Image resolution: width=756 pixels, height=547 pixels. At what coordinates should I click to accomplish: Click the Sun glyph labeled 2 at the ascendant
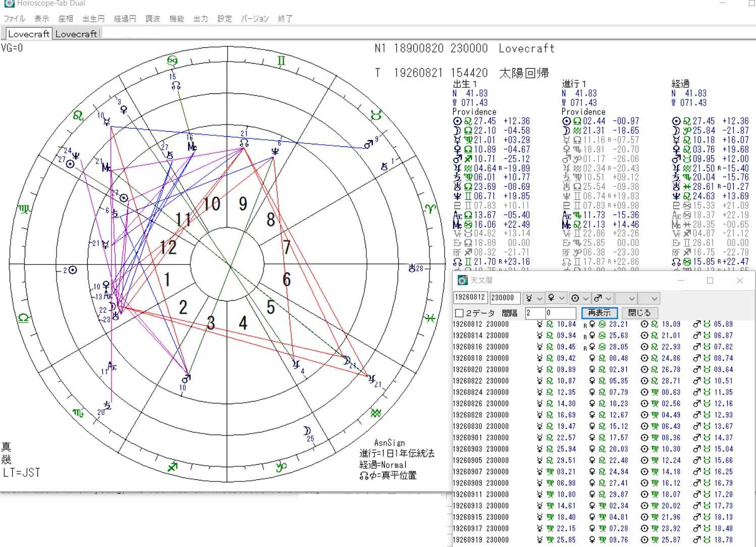pos(73,270)
